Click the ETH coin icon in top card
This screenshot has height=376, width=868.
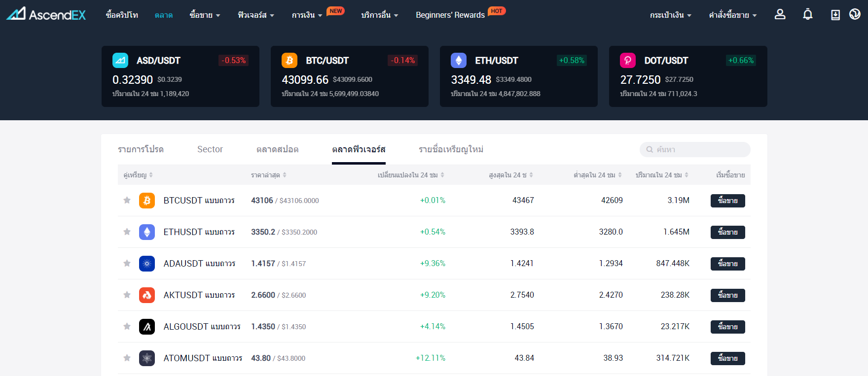click(459, 61)
